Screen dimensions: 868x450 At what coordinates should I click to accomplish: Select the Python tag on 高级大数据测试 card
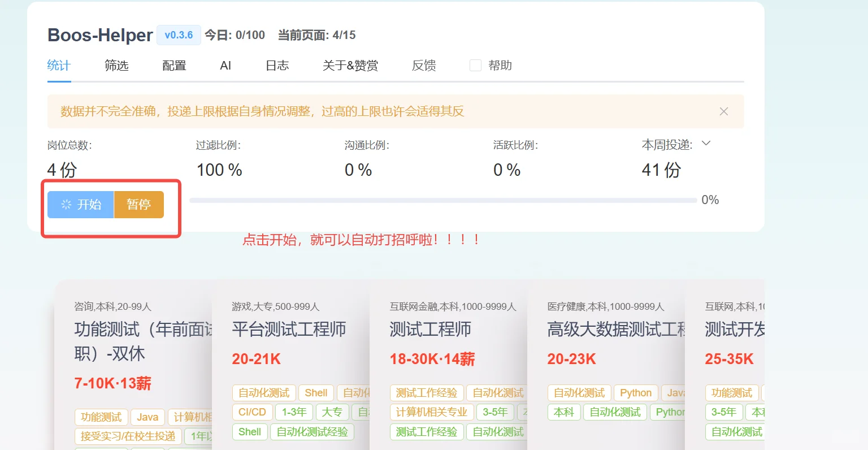click(635, 392)
